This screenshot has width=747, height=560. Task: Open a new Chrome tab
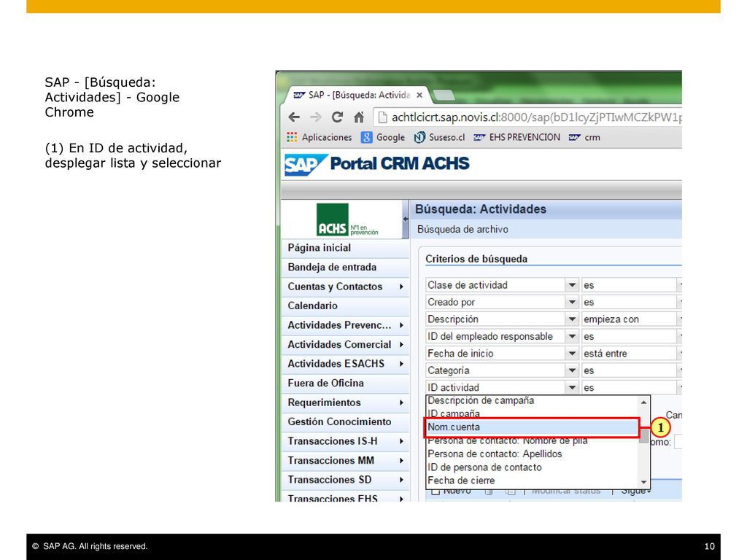click(x=444, y=96)
